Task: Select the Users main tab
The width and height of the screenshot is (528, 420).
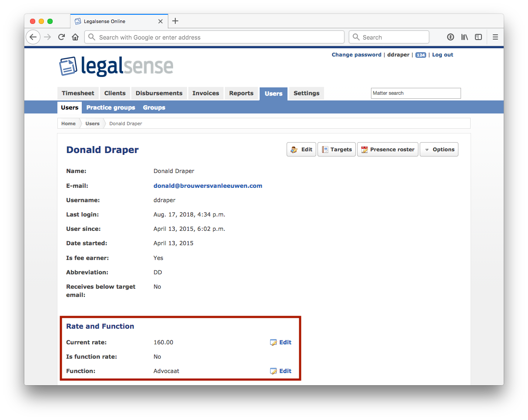Action: [274, 93]
